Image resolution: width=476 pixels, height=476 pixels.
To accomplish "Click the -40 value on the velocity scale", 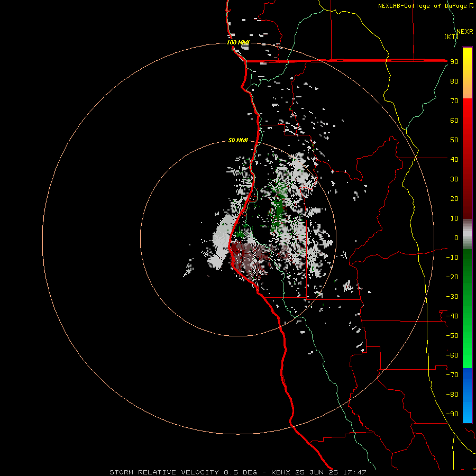I will click(452, 316).
